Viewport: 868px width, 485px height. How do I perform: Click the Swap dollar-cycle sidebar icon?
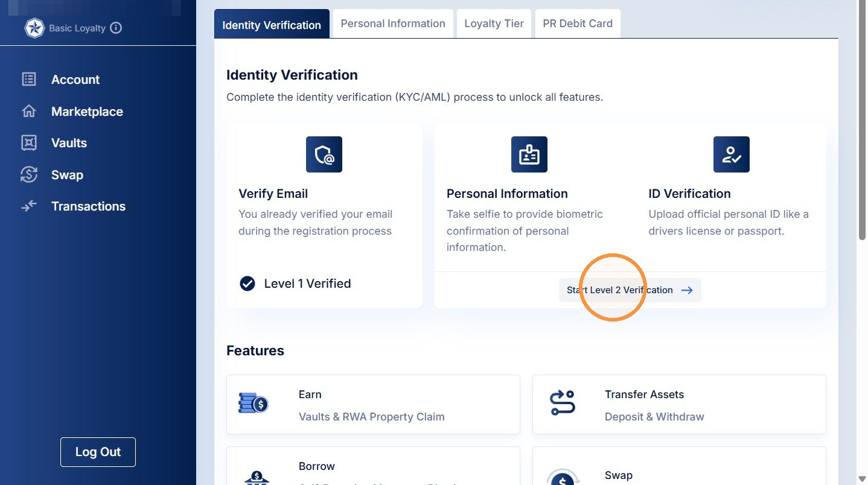(x=28, y=174)
